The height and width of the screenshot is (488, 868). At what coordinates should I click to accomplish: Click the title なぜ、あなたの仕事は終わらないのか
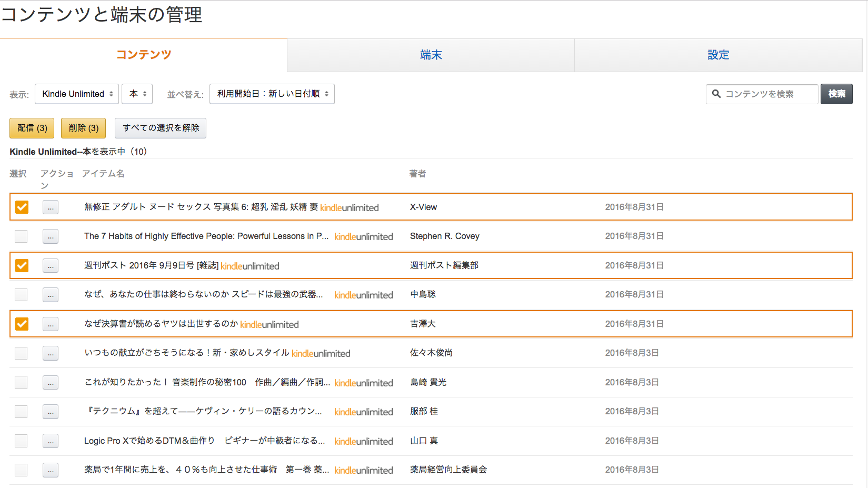click(x=204, y=294)
